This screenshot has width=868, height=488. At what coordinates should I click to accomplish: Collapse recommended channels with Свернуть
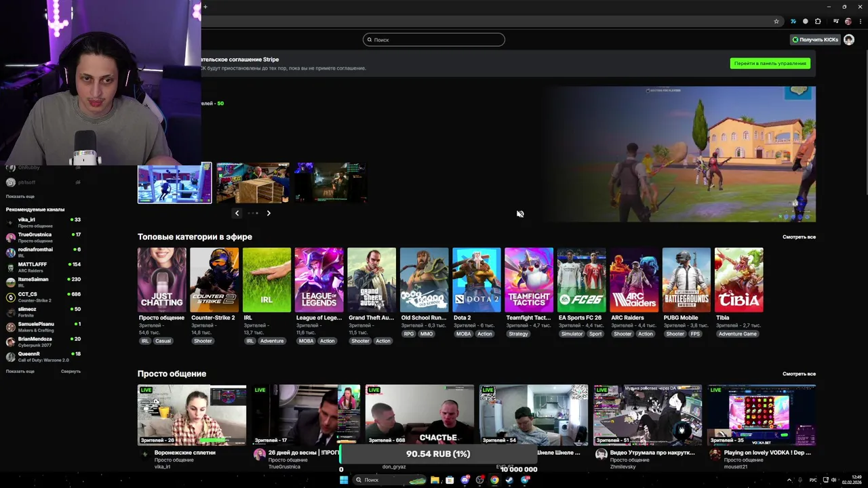point(71,371)
